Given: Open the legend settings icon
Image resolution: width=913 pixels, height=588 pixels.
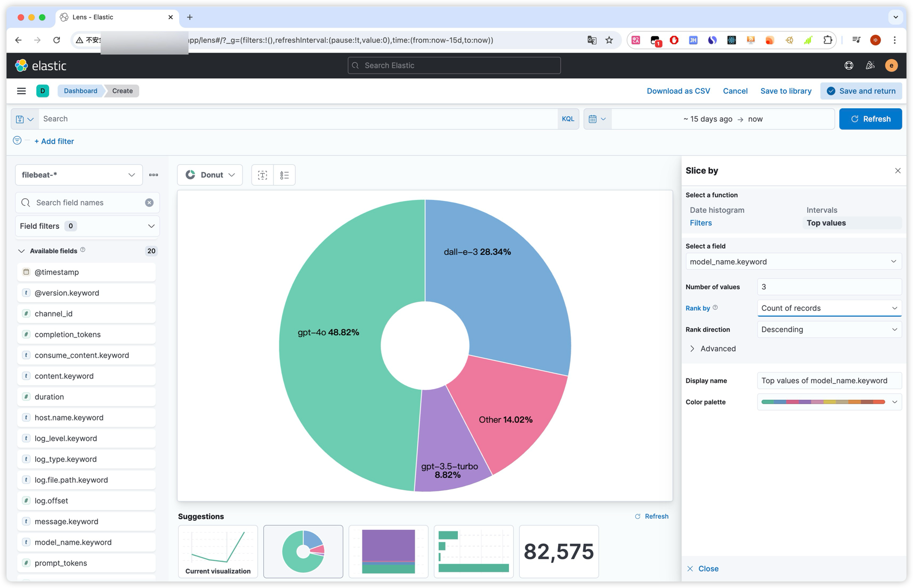Looking at the screenshot, I should 284,175.
